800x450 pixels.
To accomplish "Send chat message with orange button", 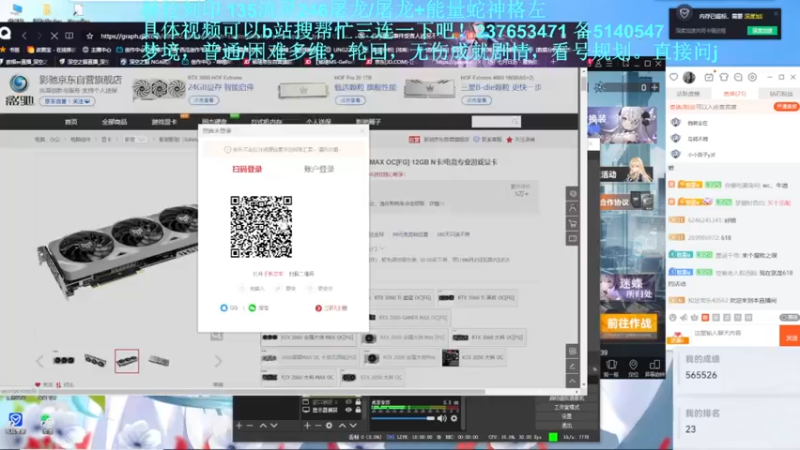I will pyautogui.click(x=790, y=337).
